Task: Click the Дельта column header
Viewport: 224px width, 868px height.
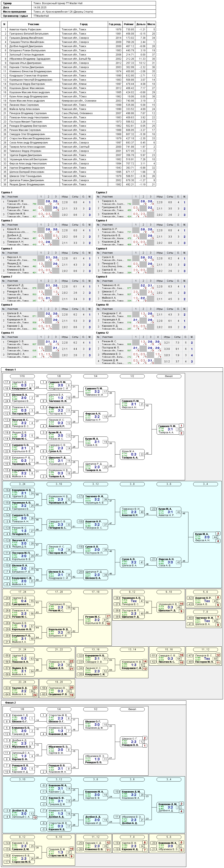Action: click(141, 24)
